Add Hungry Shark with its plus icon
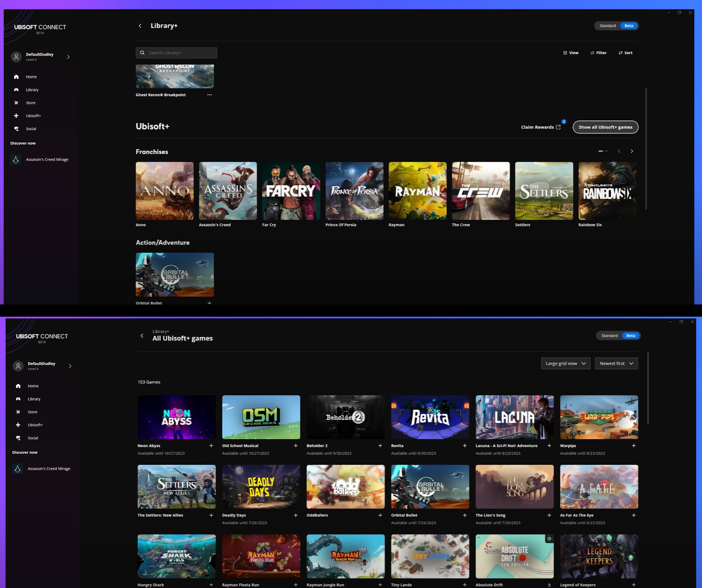The height and width of the screenshot is (588, 702). pos(211,585)
